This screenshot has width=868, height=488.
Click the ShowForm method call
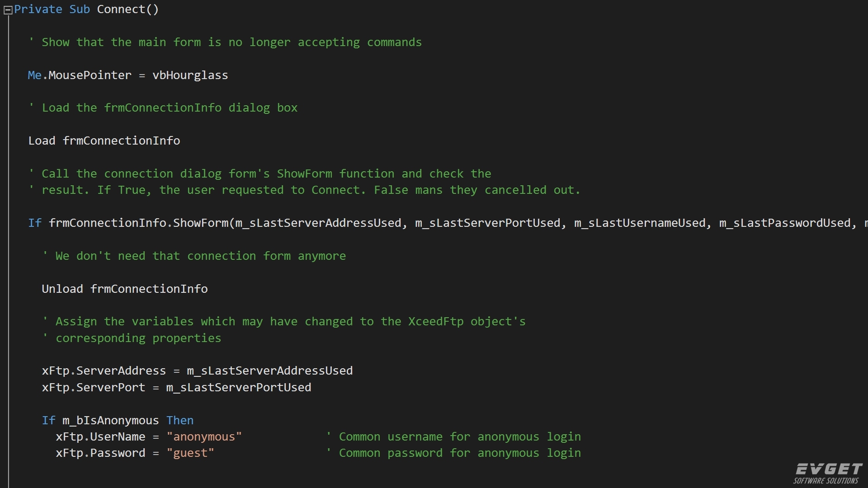pyautogui.click(x=201, y=223)
